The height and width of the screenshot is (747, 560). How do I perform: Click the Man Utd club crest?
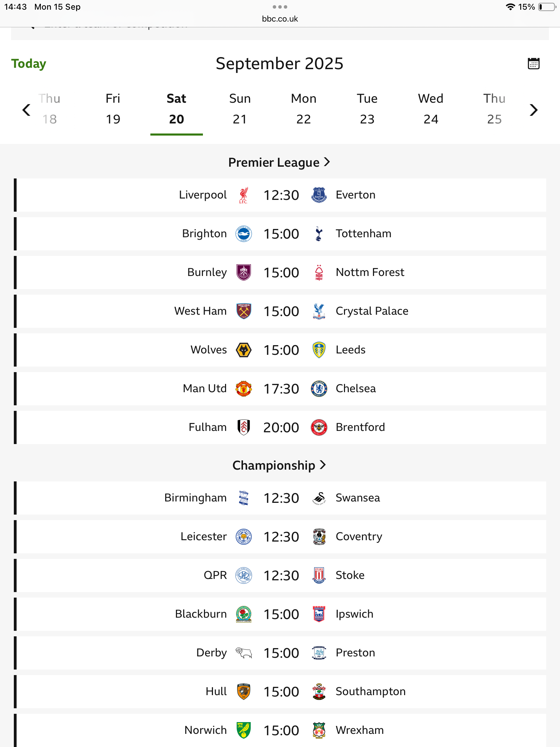tap(243, 389)
